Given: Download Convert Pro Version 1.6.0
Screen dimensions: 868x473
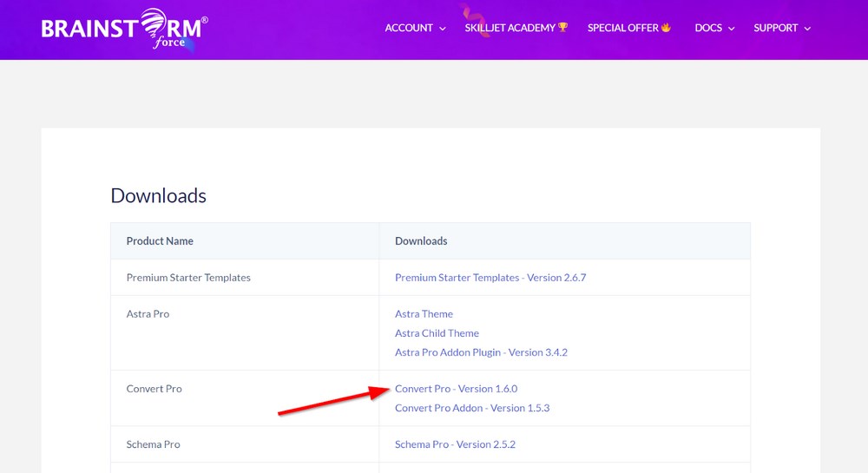Looking at the screenshot, I should [x=457, y=389].
